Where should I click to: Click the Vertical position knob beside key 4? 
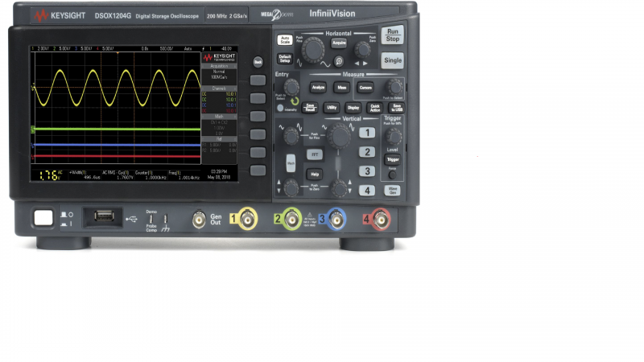point(339,188)
